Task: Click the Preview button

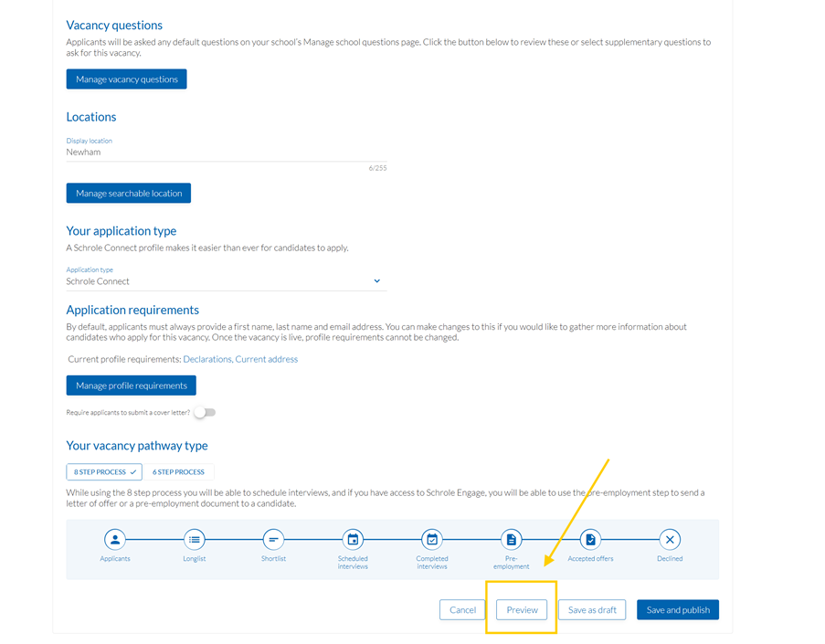Action: pyautogui.click(x=522, y=610)
